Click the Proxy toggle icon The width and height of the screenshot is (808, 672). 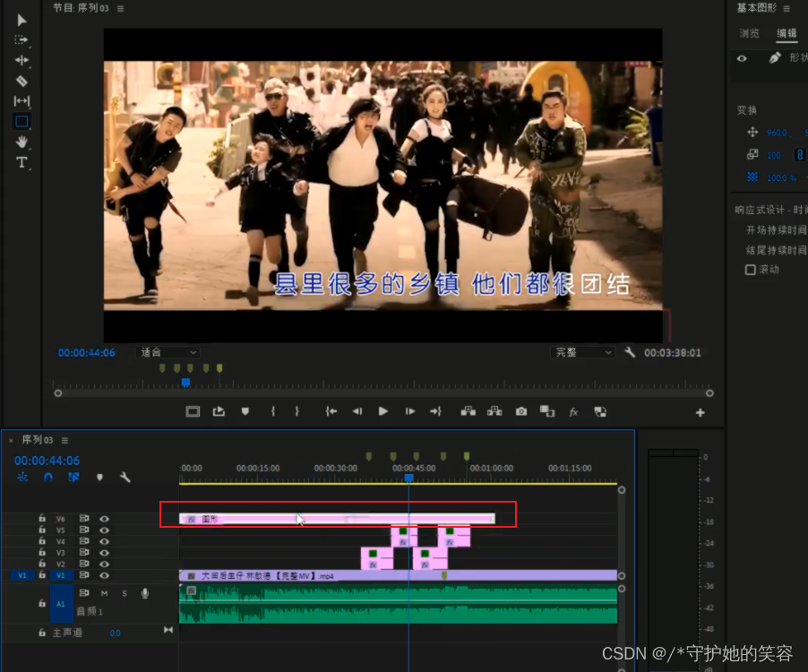[x=600, y=412]
